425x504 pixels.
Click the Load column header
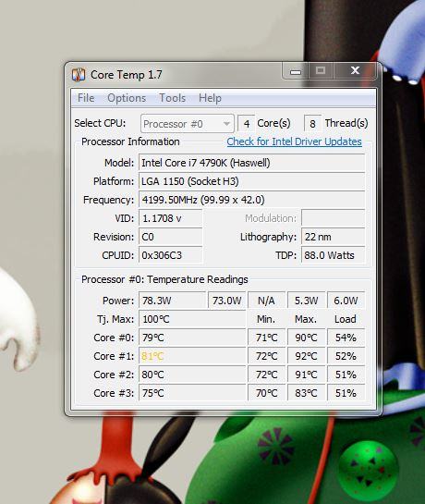[x=346, y=319]
